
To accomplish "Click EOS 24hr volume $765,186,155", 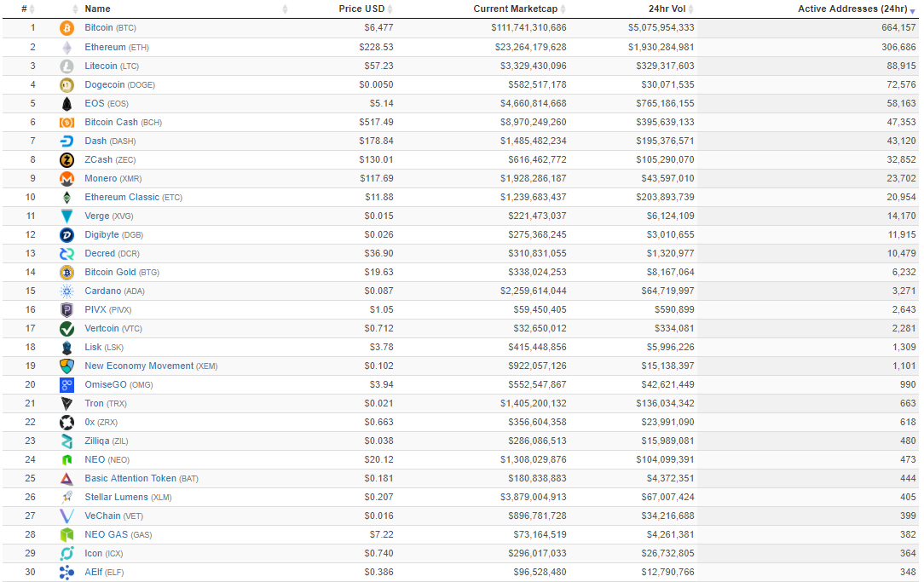I will 665,103.
